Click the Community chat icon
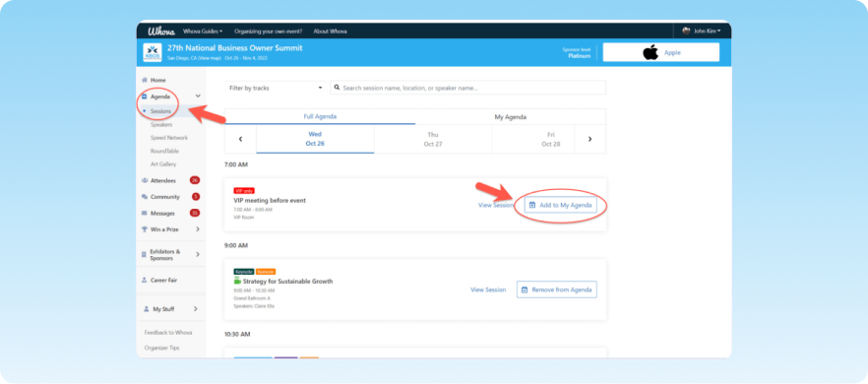 (145, 197)
